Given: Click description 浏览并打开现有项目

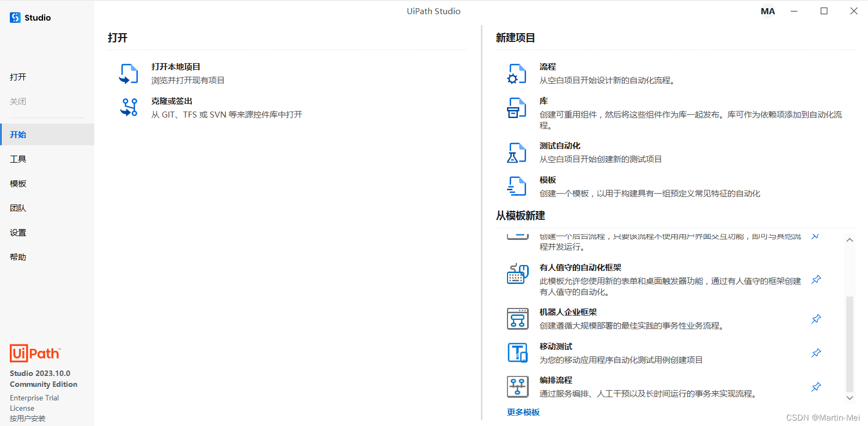Looking at the screenshot, I should pyautogui.click(x=188, y=81).
